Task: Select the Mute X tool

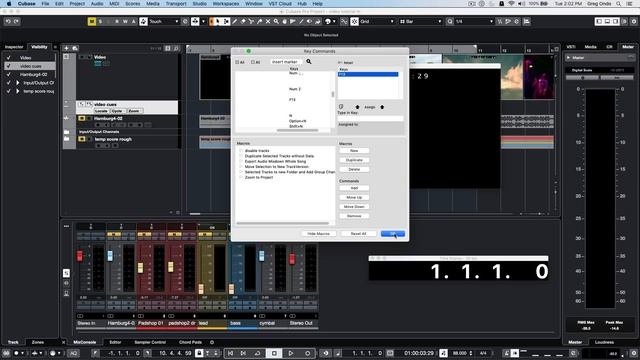Action: tap(268, 21)
